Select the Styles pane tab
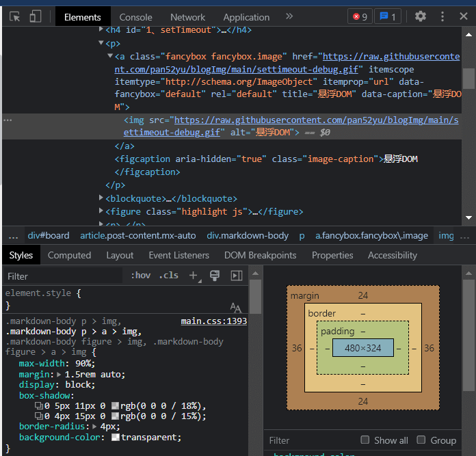 click(x=21, y=256)
